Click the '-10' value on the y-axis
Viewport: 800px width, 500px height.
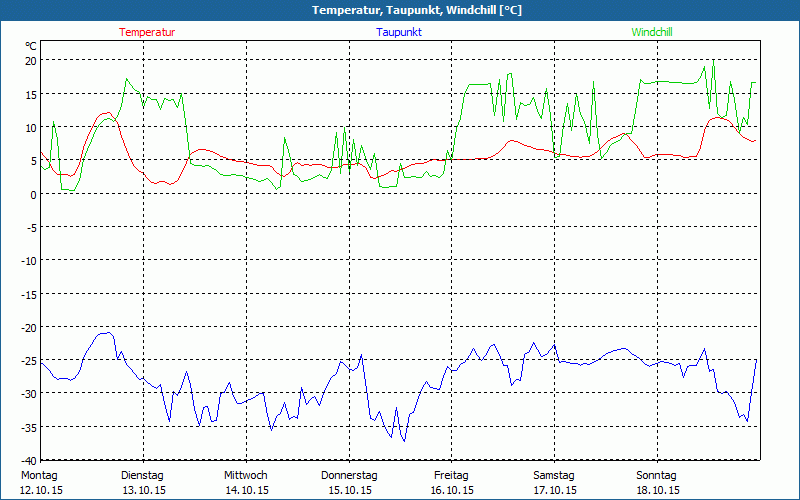click(x=29, y=261)
